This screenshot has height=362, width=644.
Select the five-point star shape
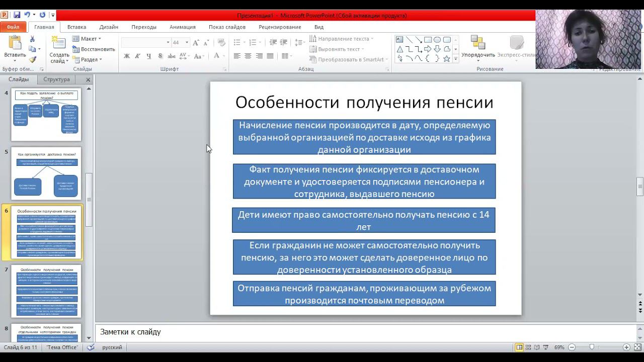pyautogui.click(x=446, y=59)
